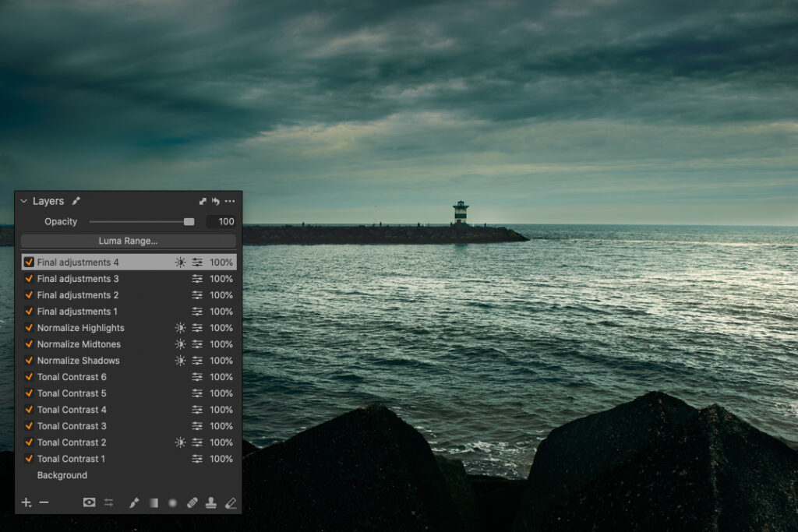The height and width of the screenshot is (532, 798).
Task: Open the Luma Range dialog
Action: pyautogui.click(x=129, y=241)
